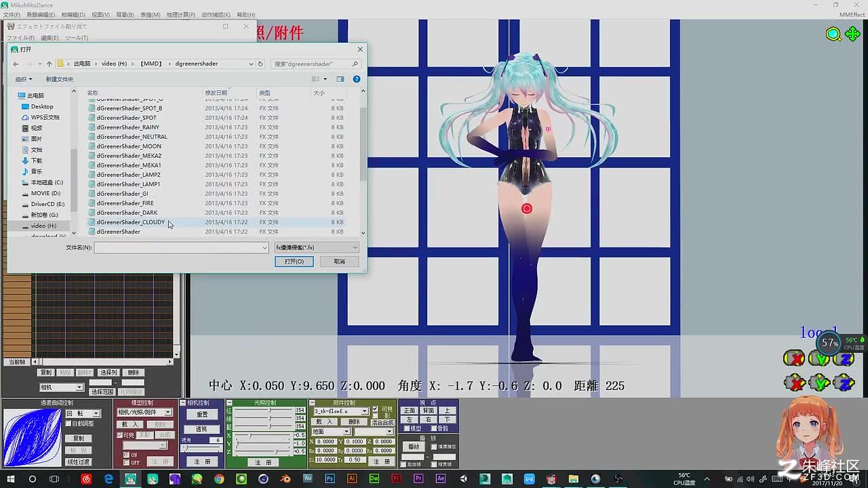The height and width of the screenshot is (488, 868).
Task: Click the lower red X axis move icon
Action: [x=794, y=383]
